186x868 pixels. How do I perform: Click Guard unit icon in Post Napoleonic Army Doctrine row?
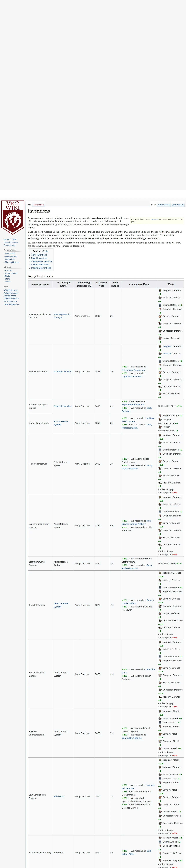[160, 305]
